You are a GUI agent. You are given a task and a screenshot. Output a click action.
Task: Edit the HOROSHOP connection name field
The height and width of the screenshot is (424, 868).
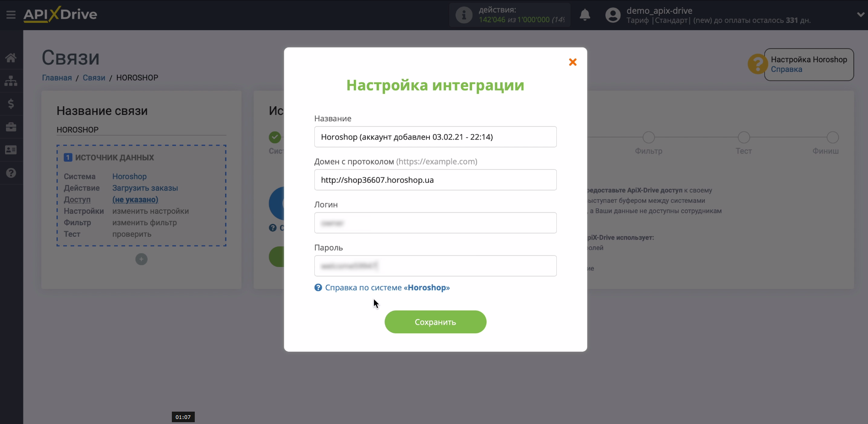click(141, 130)
